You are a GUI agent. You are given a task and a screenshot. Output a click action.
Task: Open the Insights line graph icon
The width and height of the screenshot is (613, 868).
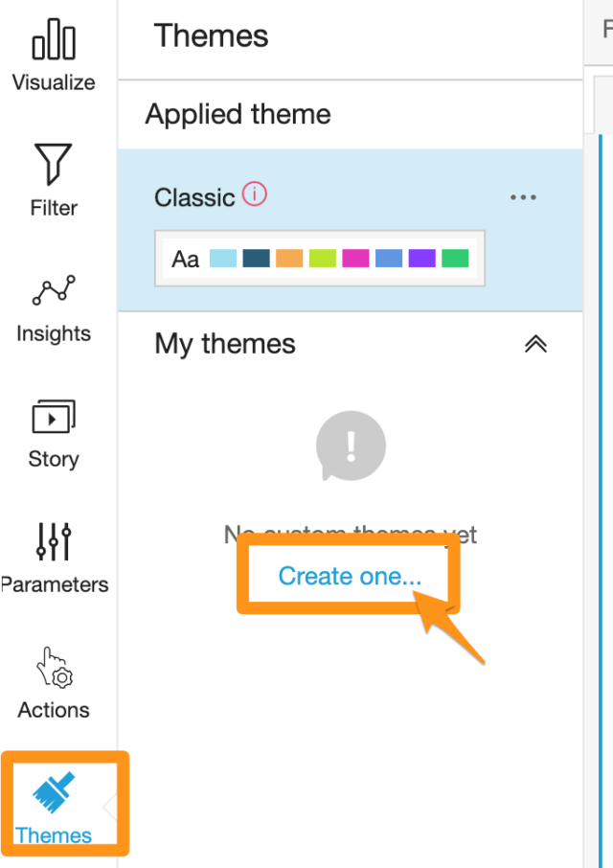point(54,289)
